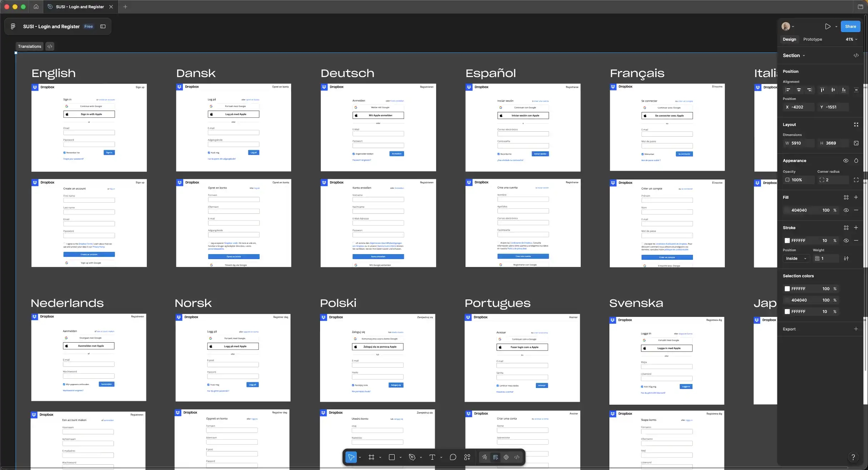Click the individual corners icon
Viewport: 868px width, 470px height.
pos(856,180)
